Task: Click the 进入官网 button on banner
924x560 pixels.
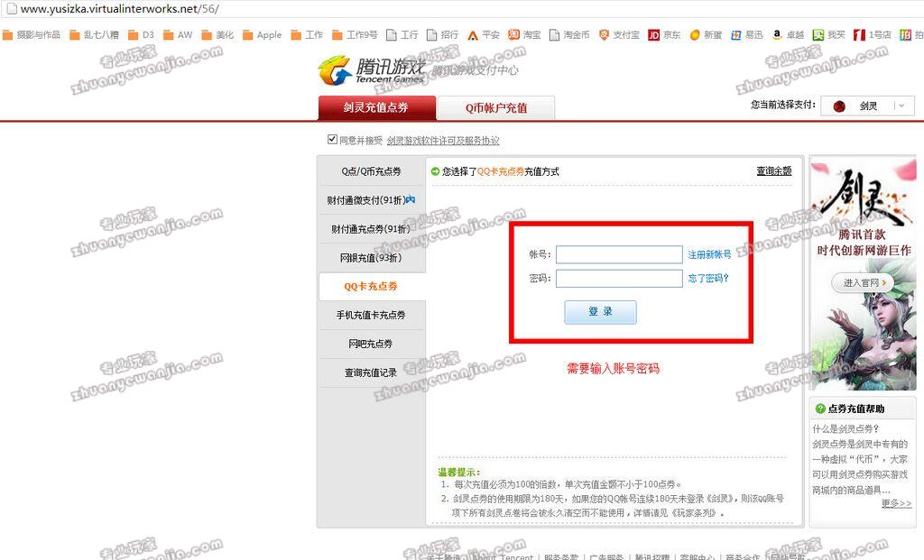Action: pos(862,282)
